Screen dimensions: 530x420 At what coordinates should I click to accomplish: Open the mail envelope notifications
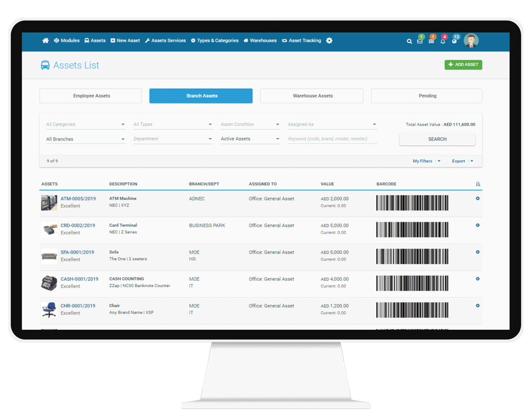point(420,41)
